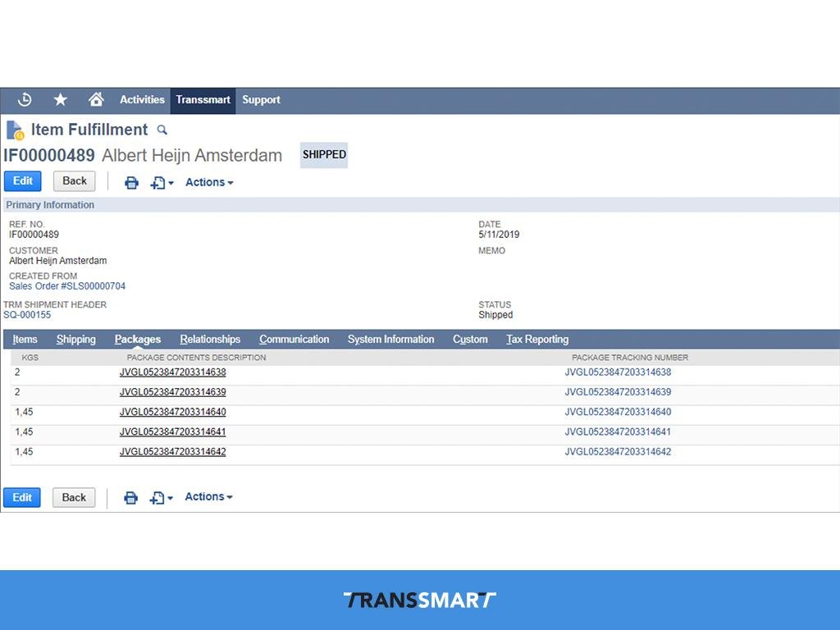Viewport: 840px width, 630px height.
Task: Open tracking number JVGL0523847203314640
Action: (x=618, y=412)
